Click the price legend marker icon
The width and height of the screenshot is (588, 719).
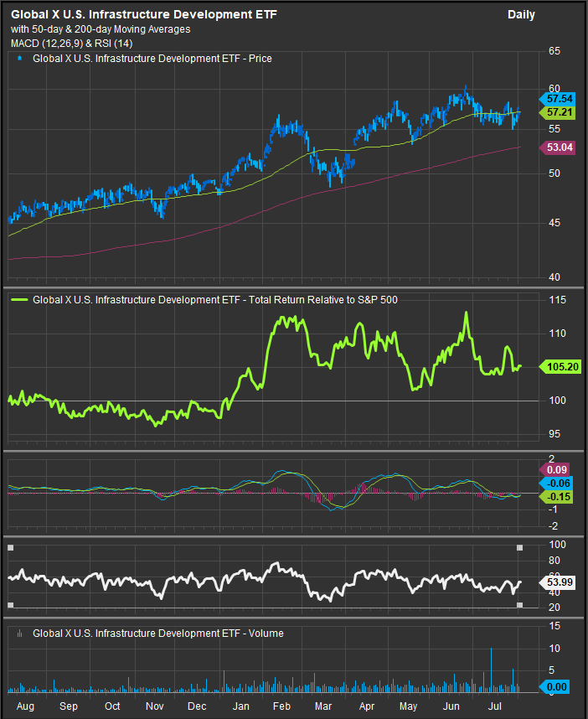coord(19,58)
